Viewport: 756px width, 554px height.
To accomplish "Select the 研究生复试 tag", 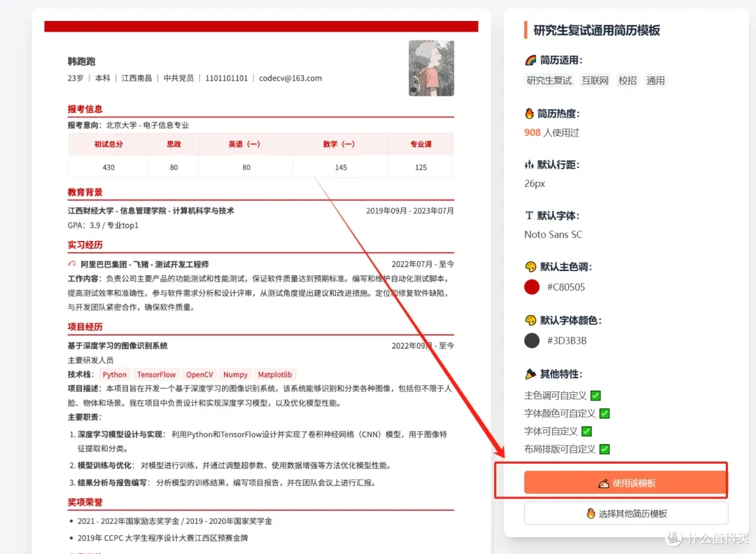I will click(549, 81).
